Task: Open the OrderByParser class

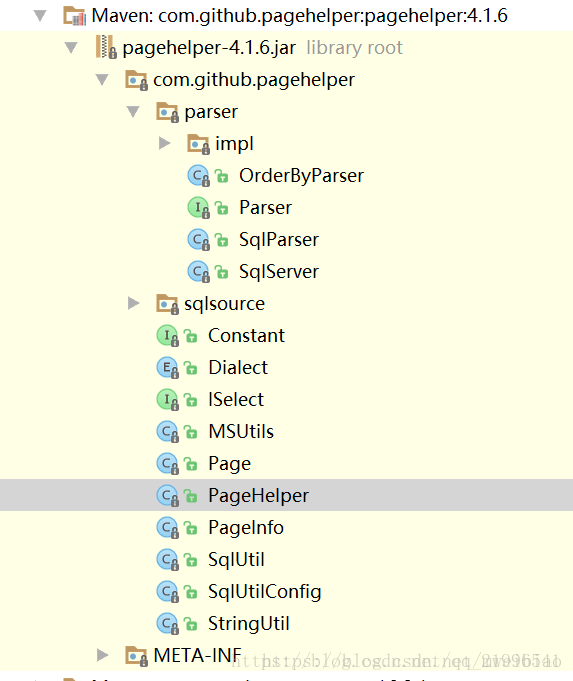Action: [301, 175]
